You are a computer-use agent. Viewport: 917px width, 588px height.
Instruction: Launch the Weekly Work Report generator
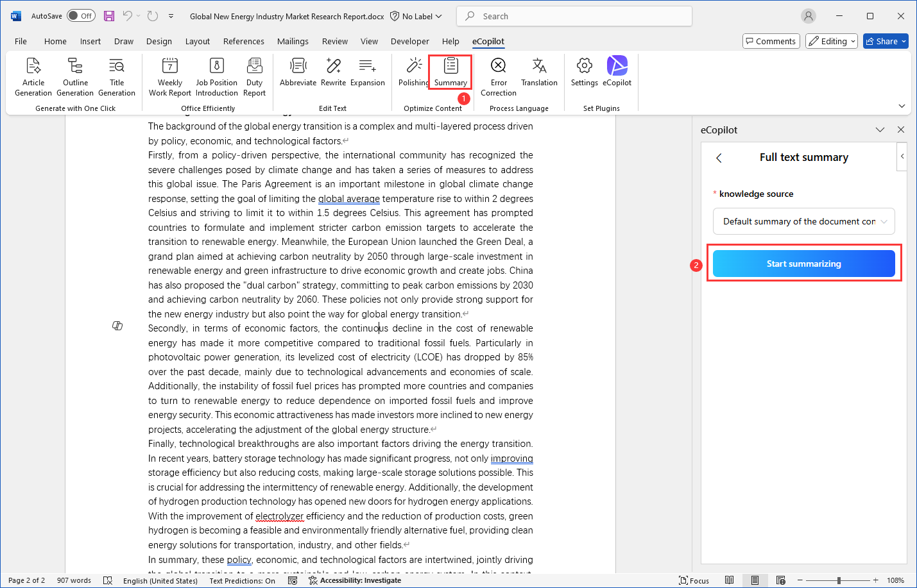[169, 76]
